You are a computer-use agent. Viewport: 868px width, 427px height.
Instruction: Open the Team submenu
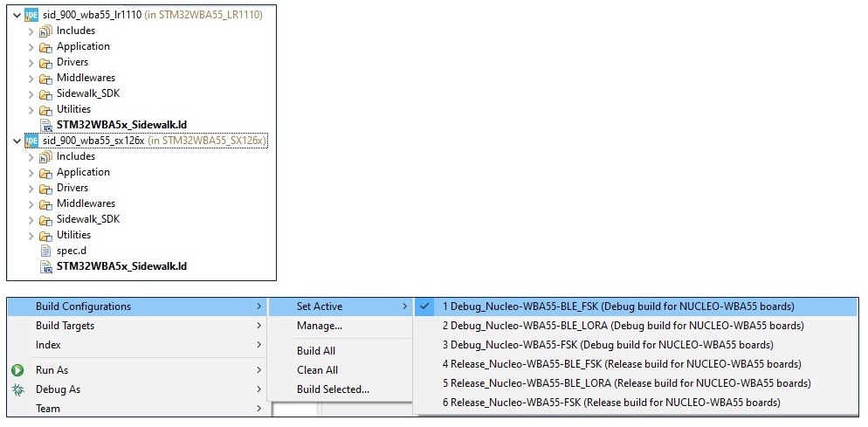138,409
